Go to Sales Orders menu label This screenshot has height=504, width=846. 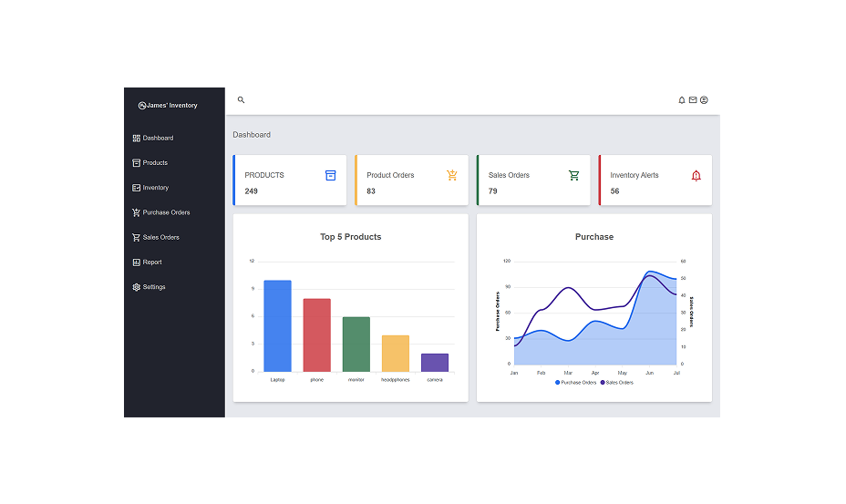(160, 238)
